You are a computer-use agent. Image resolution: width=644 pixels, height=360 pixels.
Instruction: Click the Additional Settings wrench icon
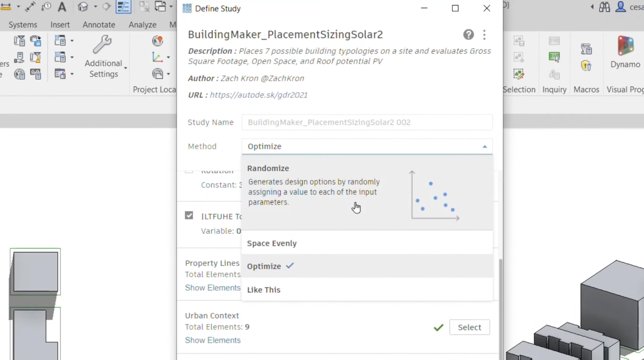[102, 44]
